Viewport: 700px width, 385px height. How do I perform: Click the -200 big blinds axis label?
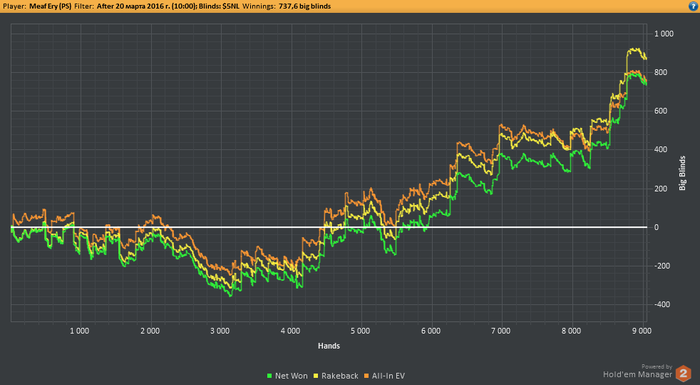[x=661, y=266]
